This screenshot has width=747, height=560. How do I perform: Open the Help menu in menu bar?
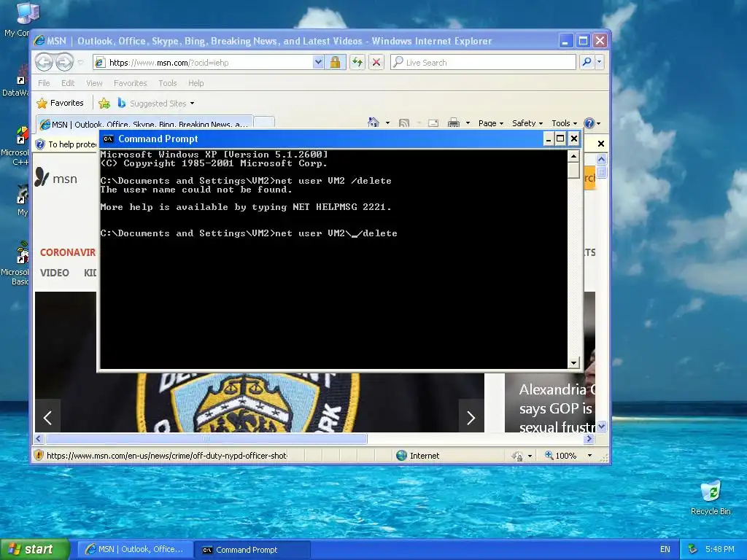click(x=196, y=83)
